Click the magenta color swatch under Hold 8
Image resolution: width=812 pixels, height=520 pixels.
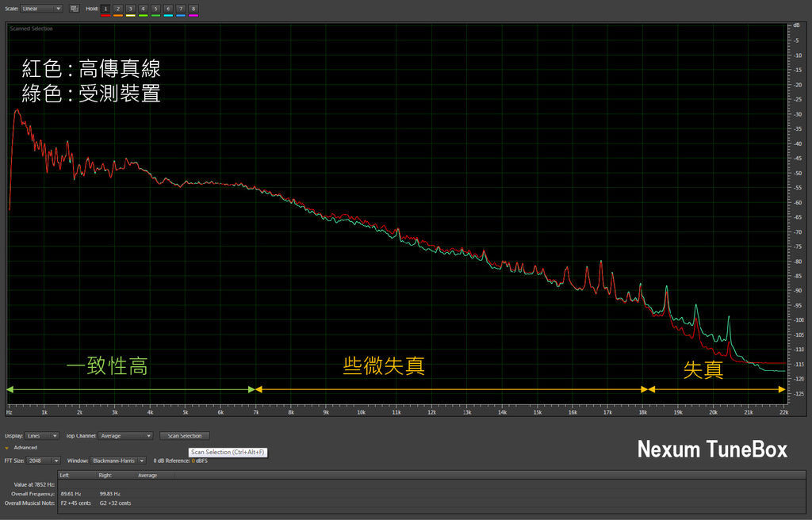tap(193, 16)
